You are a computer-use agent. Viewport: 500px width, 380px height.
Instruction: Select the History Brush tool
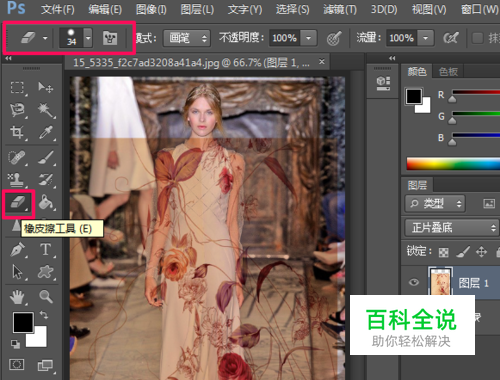pos(46,180)
